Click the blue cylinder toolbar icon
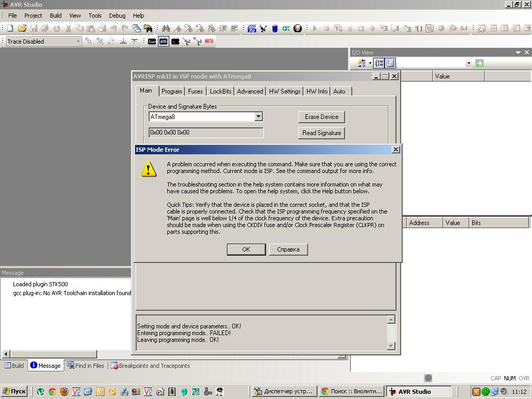Screen dimensions: 532x399 pos(275,29)
